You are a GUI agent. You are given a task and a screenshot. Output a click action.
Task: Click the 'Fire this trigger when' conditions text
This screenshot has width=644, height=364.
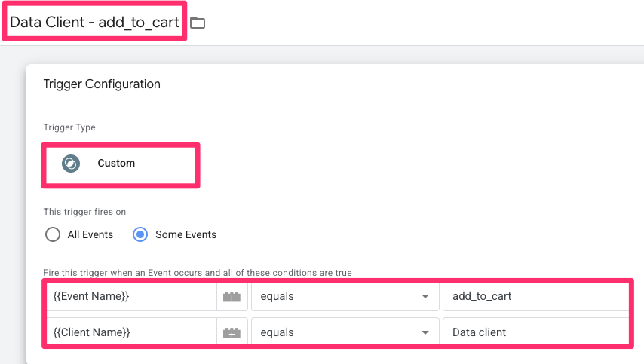tap(198, 272)
